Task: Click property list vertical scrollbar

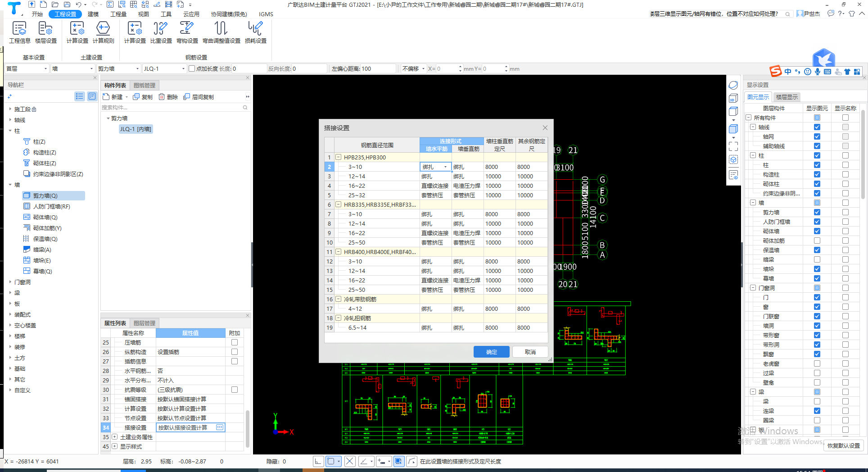Action: click(248, 428)
